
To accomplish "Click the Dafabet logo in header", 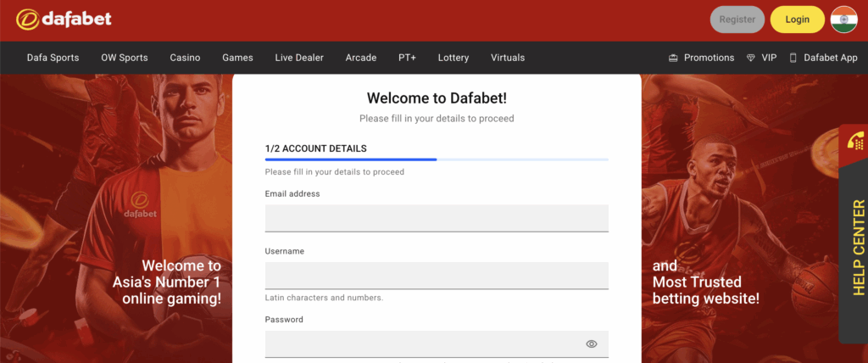I will click(x=64, y=19).
